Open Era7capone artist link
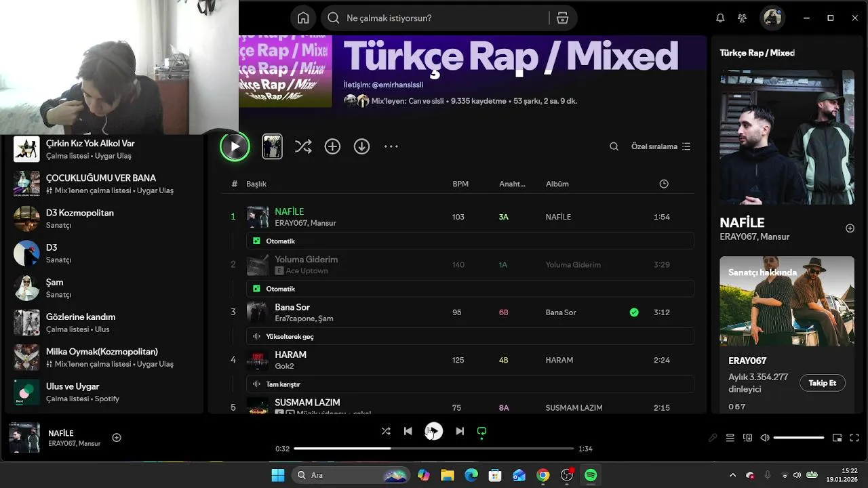 point(294,319)
